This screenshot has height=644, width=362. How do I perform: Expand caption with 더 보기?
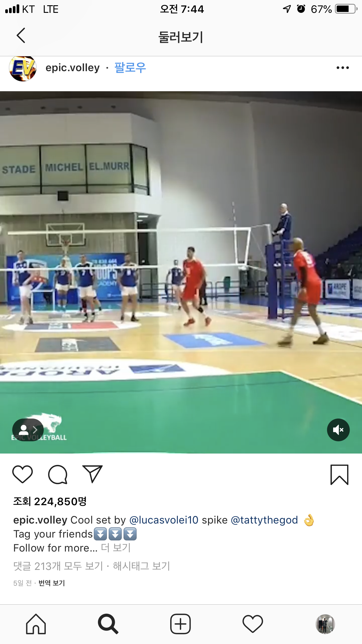point(116,548)
